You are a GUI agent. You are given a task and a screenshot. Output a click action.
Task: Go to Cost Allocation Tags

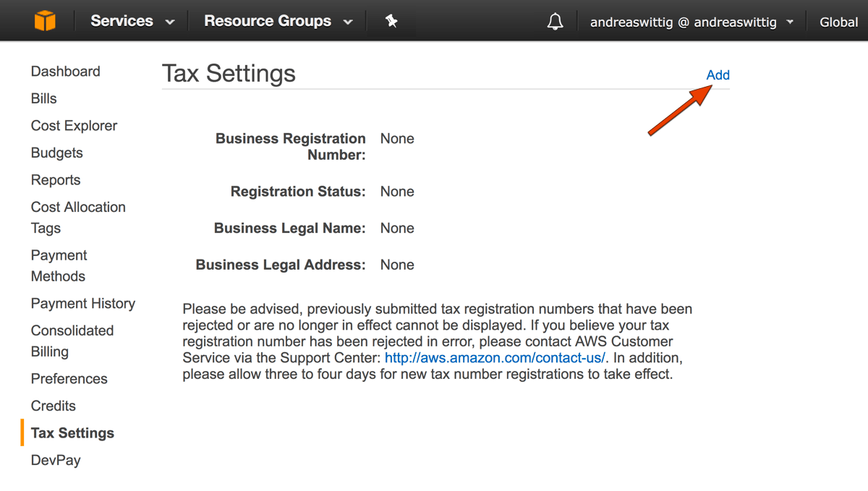(78, 217)
